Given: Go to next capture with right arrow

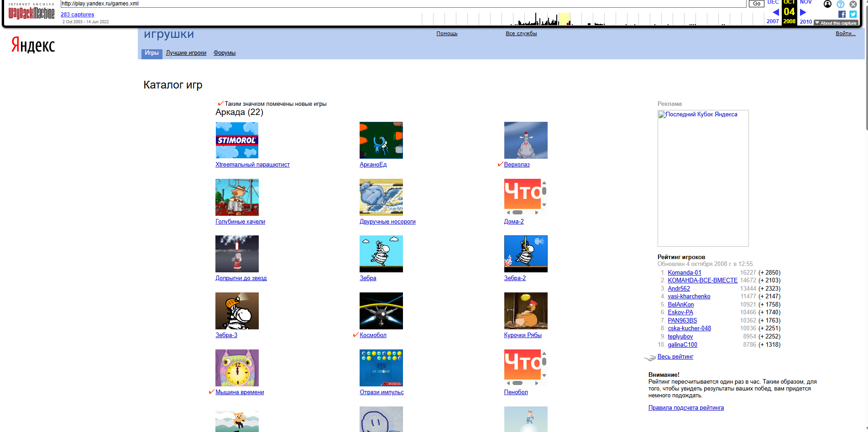Looking at the screenshot, I should (803, 12).
